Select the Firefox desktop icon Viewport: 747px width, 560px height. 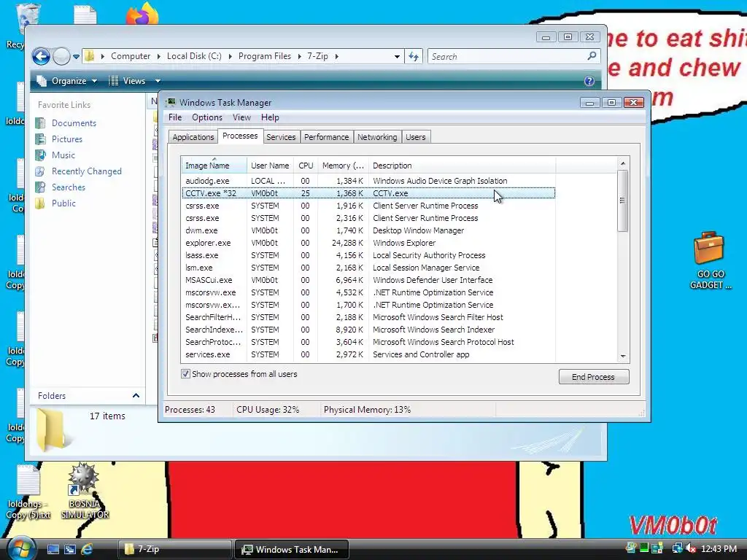click(x=142, y=13)
